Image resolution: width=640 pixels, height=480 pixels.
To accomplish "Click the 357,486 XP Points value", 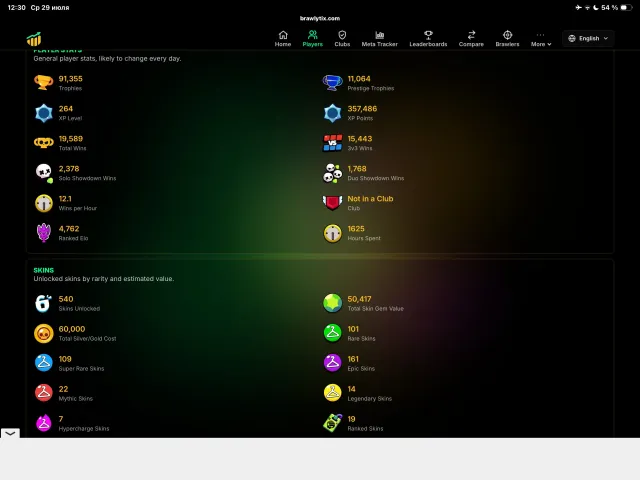I will point(362,109).
